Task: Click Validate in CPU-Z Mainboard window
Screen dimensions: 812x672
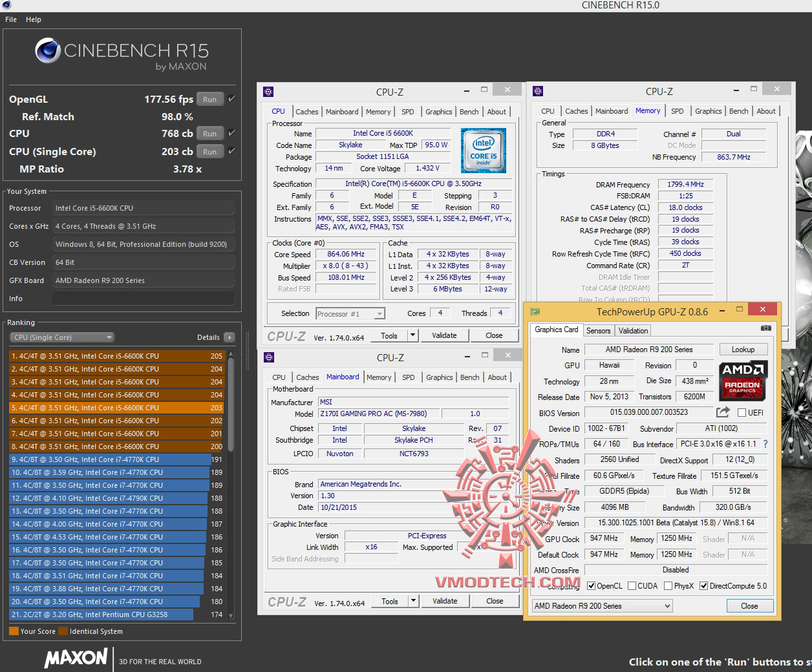Action: pyautogui.click(x=445, y=601)
